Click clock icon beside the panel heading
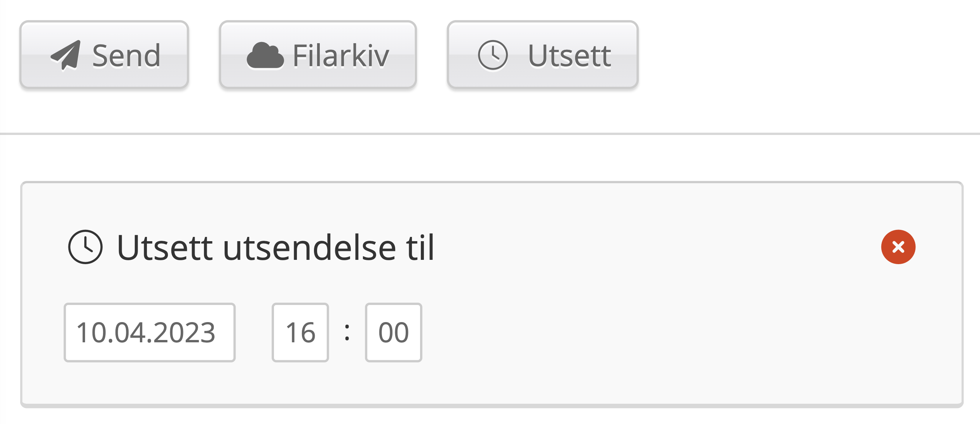Screen dimensions: 980x424 coord(85,247)
